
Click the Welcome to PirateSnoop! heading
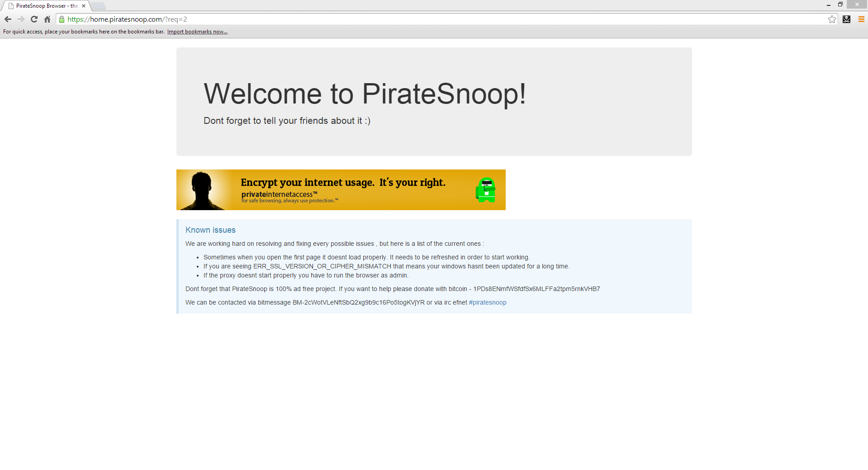[365, 94]
